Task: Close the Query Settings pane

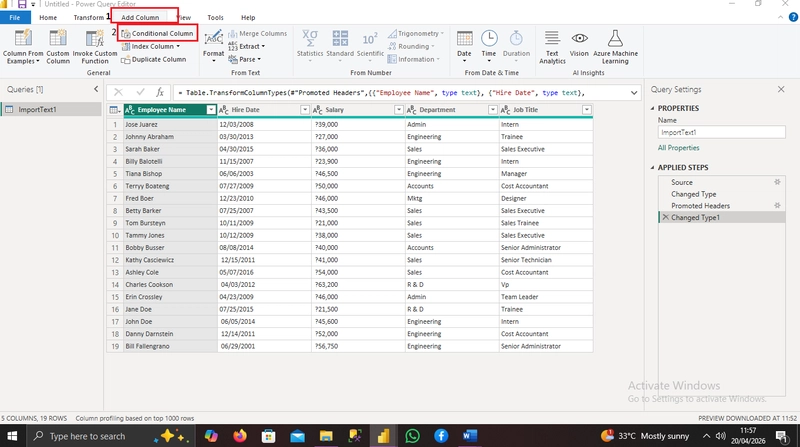Action: click(781, 89)
